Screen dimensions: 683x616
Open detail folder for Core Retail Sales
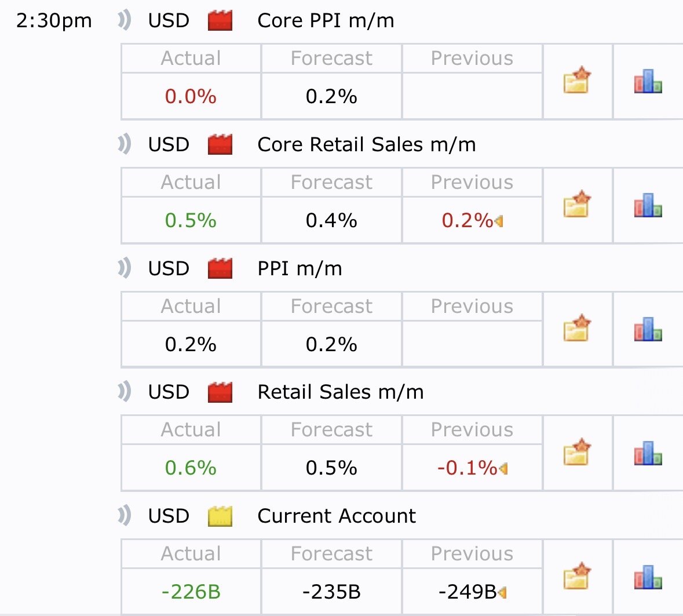(576, 205)
